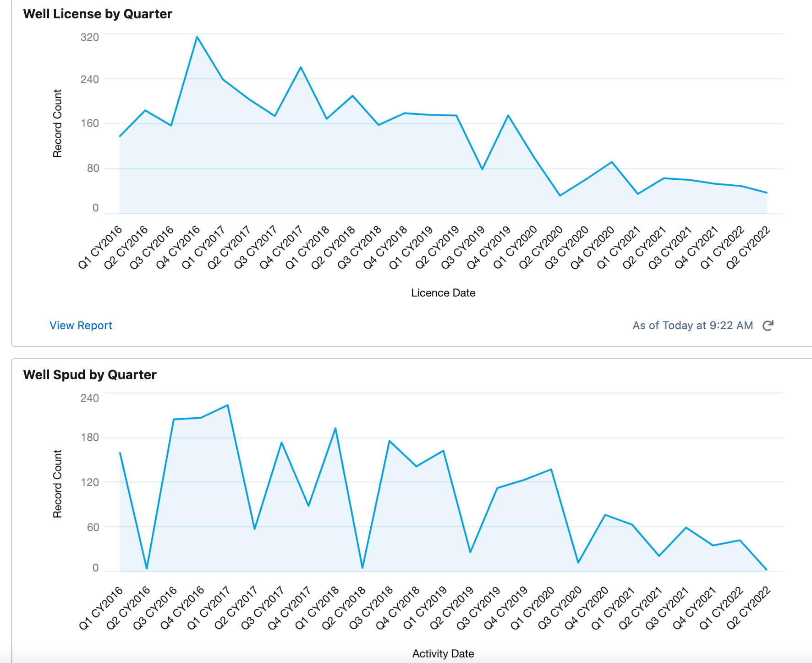Select the Q4 CY2016 peak on License chart
The image size is (812, 663).
[197, 37]
